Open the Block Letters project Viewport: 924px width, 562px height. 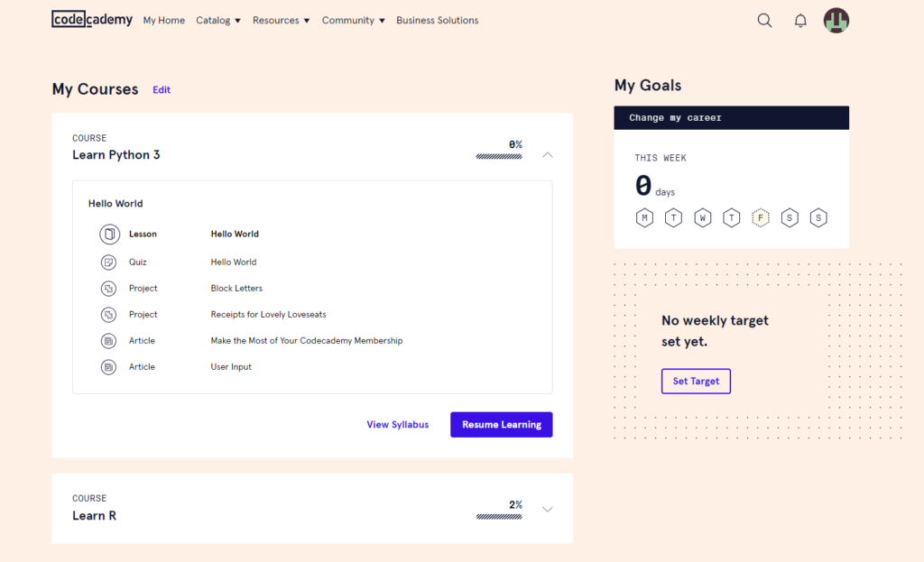[236, 289]
